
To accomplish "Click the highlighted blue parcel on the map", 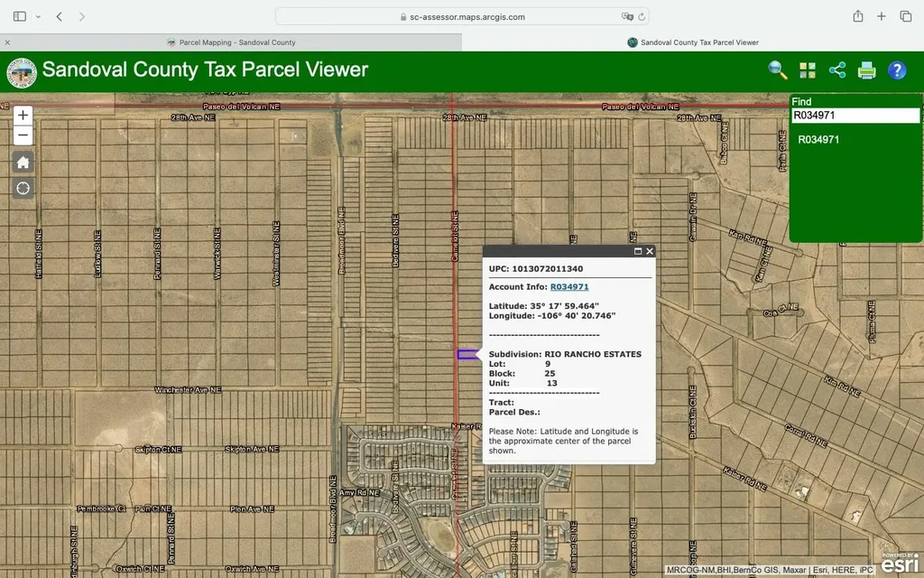I will click(x=467, y=355).
